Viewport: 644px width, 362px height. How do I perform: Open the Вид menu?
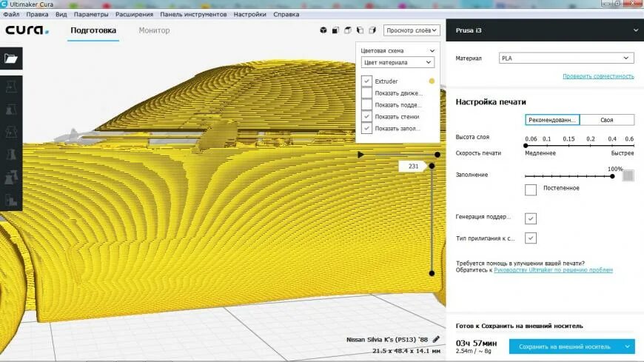tap(61, 14)
